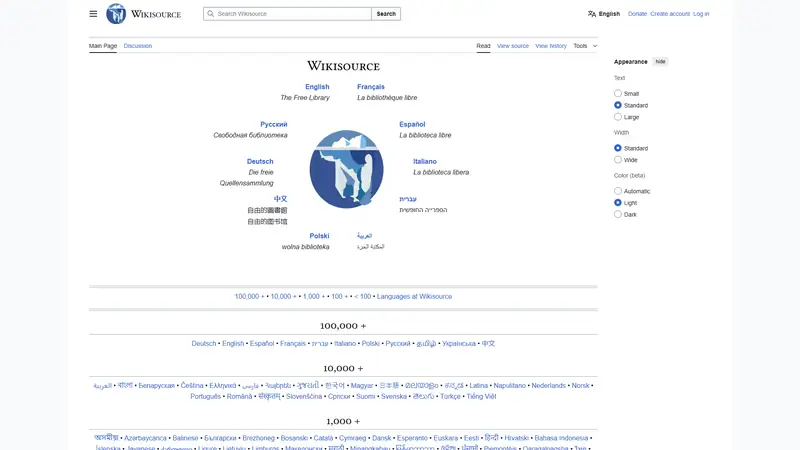The image size is (800, 450).
Task: Click Svenska in the 10,000+ list
Action: point(394,396)
